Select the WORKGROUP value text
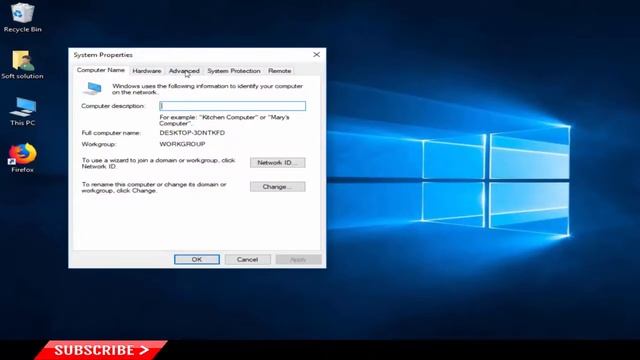The height and width of the screenshot is (360, 640). (182, 144)
